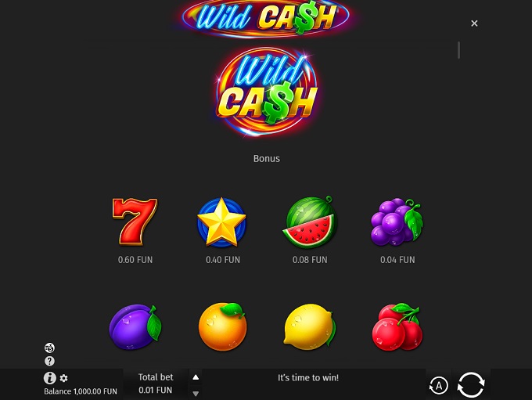Close the paytable with X button
Image resolution: width=532 pixels, height=400 pixels.
pyautogui.click(x=474, y=23)
